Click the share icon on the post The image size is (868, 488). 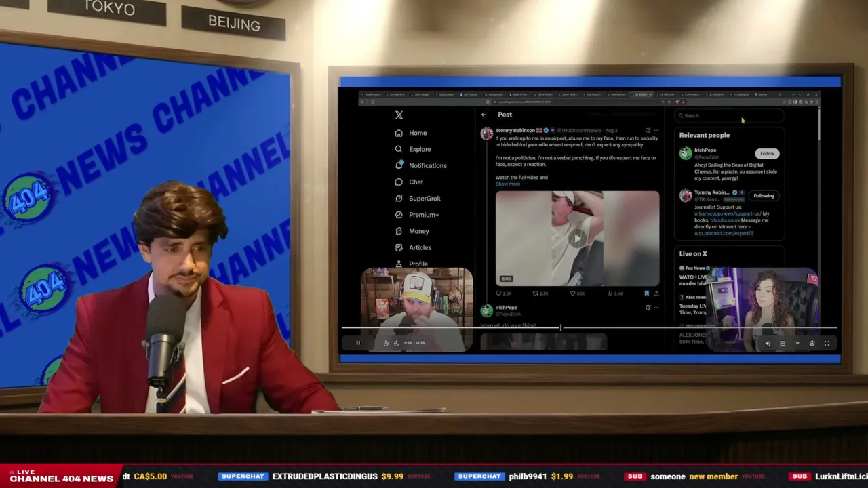coord(656,293)
